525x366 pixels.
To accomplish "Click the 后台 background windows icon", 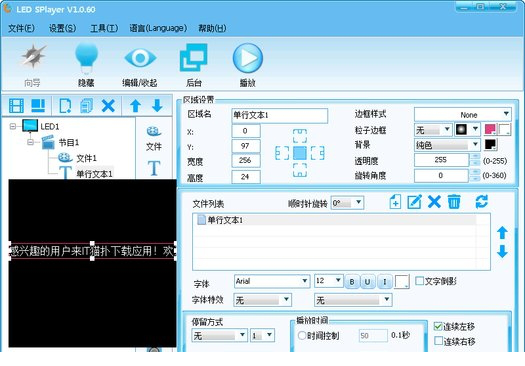I will pos(194,57).
